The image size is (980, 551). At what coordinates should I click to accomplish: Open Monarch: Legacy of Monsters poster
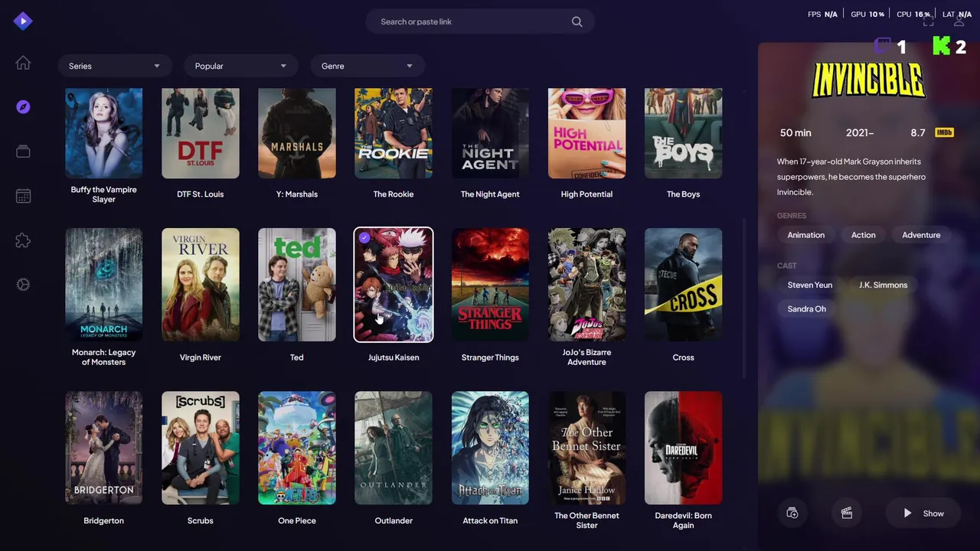(x=103, y=285)
